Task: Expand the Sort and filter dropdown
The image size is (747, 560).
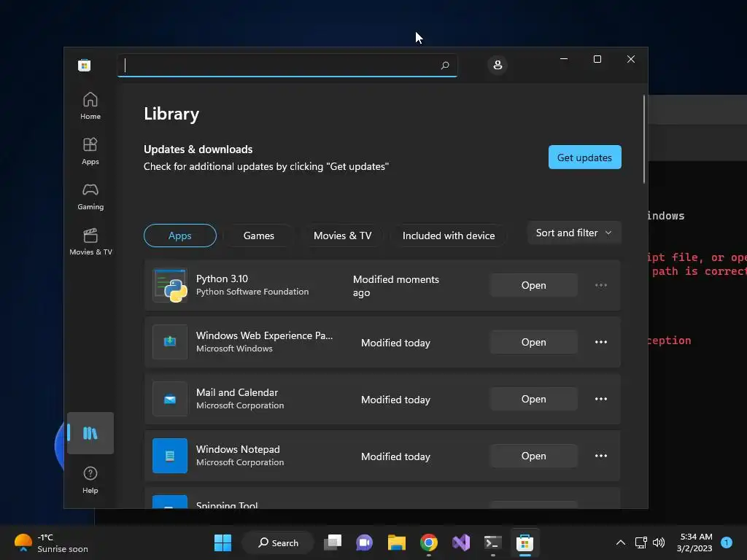Action: (x=574, y=233)
